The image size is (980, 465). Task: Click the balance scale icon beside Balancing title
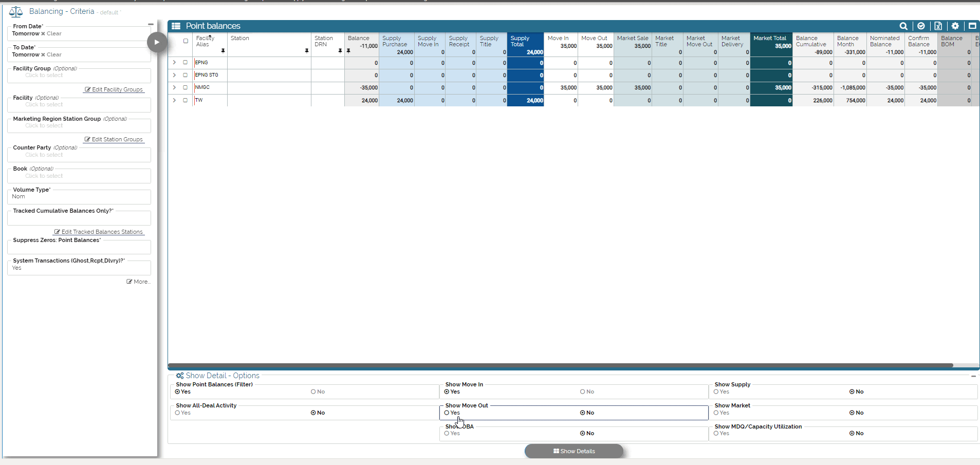click(x=16, y=12)
